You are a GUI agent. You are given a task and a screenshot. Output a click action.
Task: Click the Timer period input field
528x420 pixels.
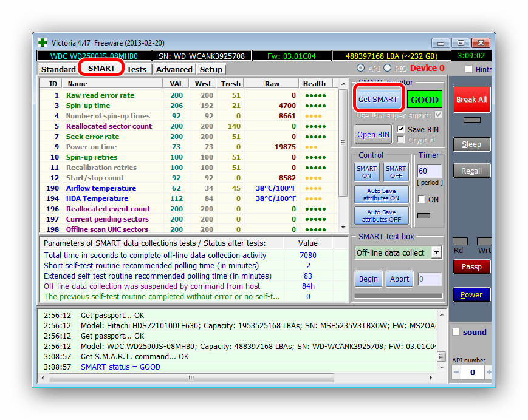click(x=429, y=171)
